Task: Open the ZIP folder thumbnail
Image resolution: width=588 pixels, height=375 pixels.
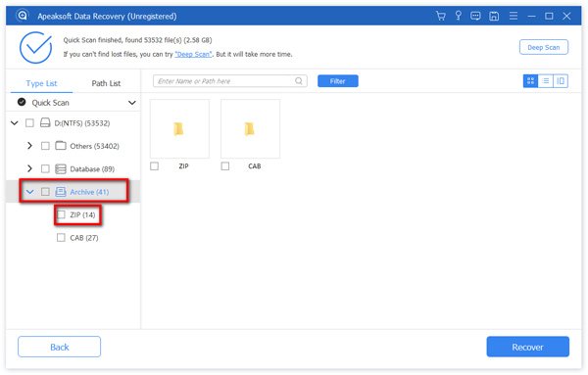Action: (179, 128)
